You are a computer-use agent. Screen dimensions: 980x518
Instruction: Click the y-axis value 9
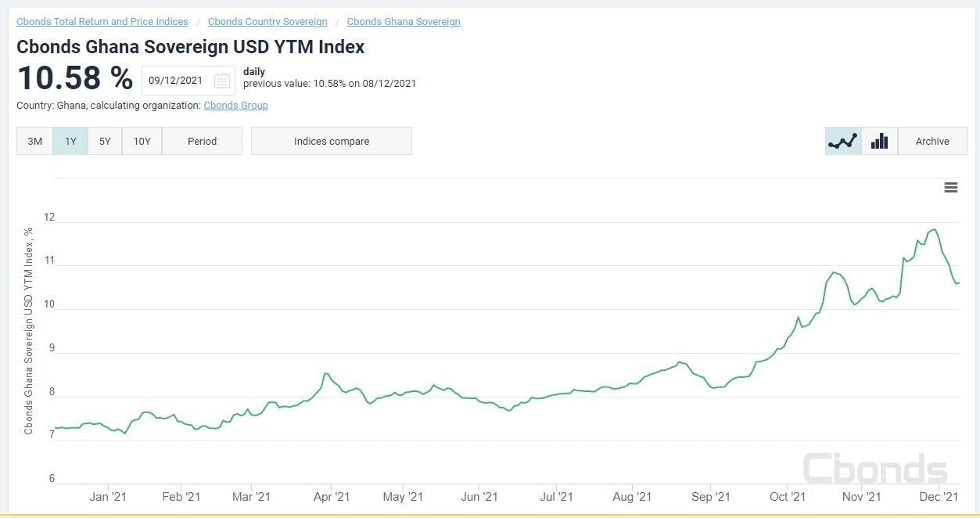pyautogui.click(x=52, y=348)
